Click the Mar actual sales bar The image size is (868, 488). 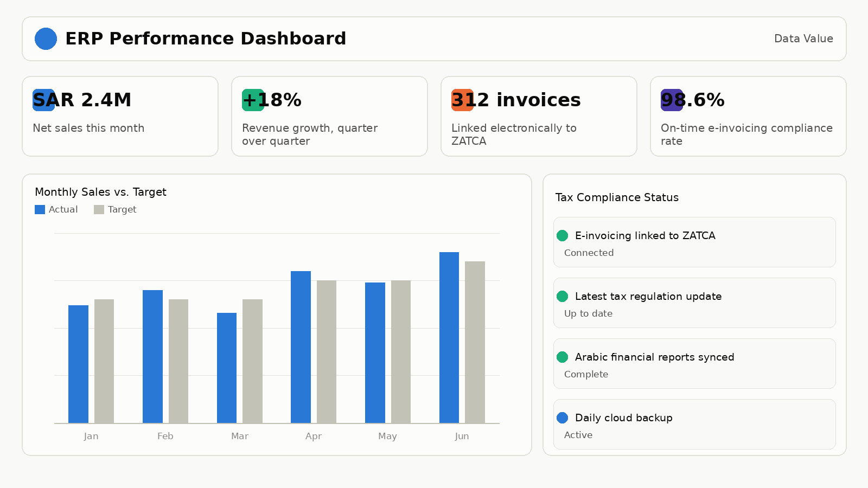click(227, 368)
